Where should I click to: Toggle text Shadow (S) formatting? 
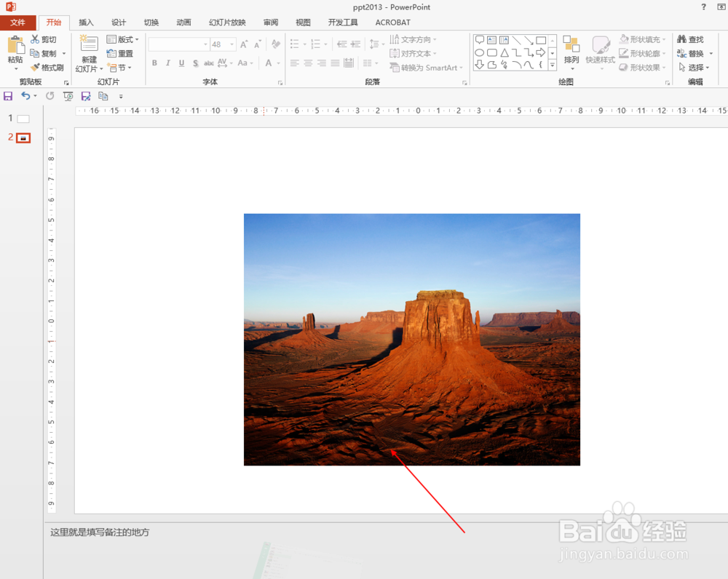point(195,63)
